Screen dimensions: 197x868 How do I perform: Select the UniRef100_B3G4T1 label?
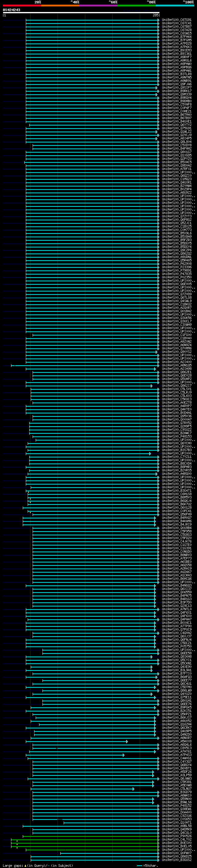point(176,491)
